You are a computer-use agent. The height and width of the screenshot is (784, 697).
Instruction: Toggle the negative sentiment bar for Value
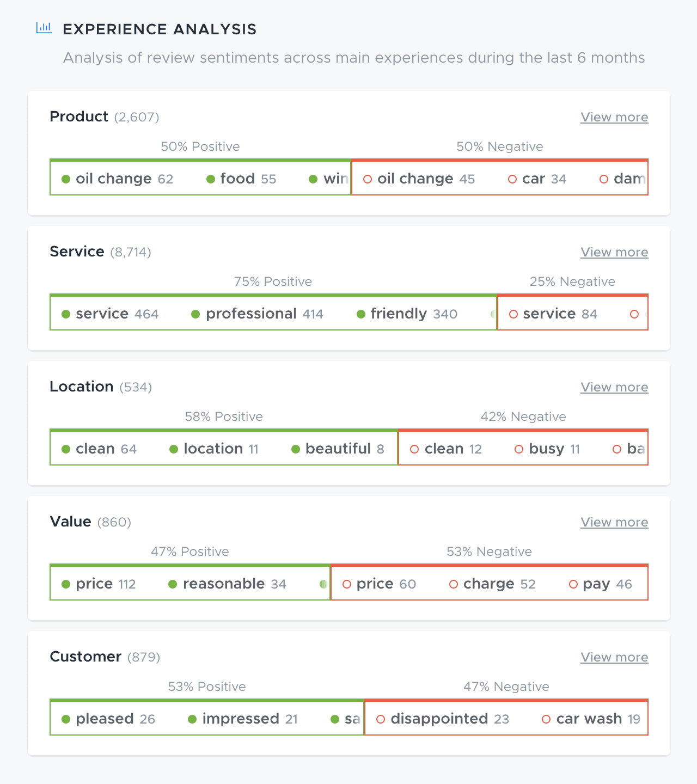[489, 583]
